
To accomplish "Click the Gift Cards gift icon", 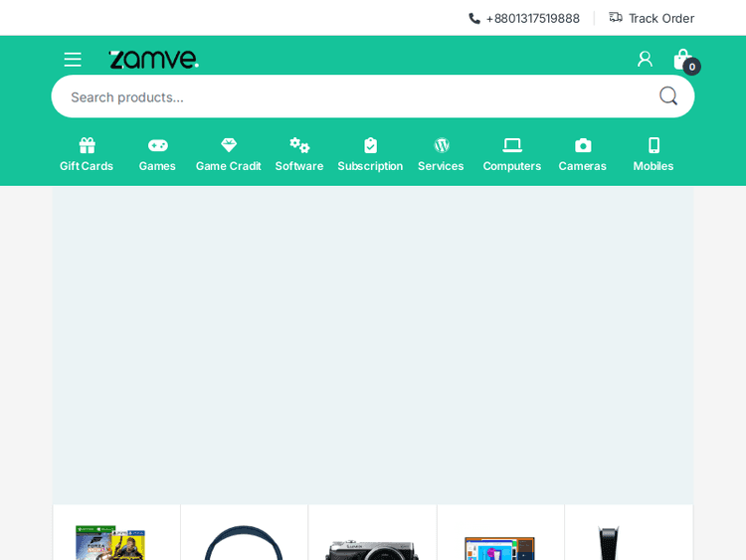I will point(87,145).
